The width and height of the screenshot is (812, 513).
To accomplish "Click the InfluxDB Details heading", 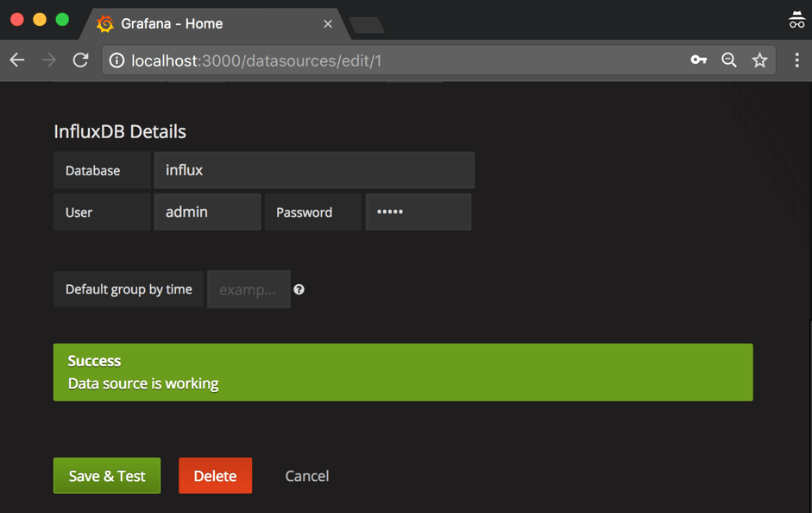I will [120, 131].
